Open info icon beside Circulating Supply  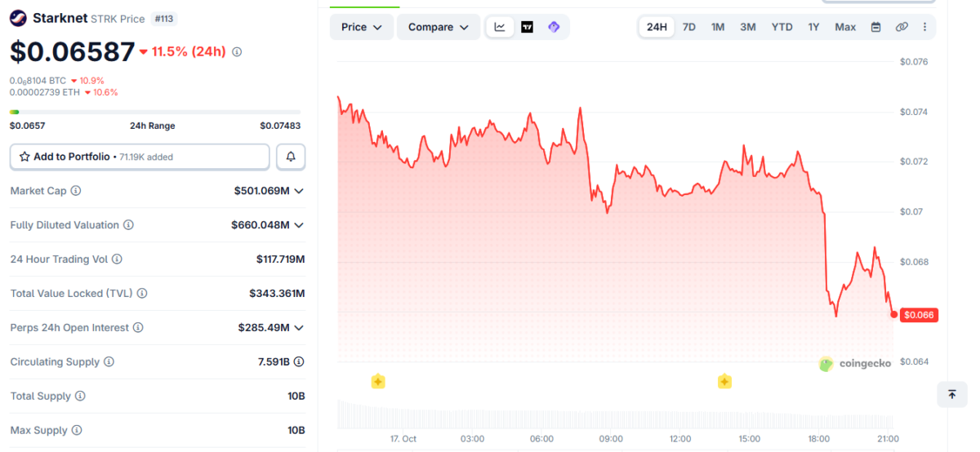(x=109, y=362)
